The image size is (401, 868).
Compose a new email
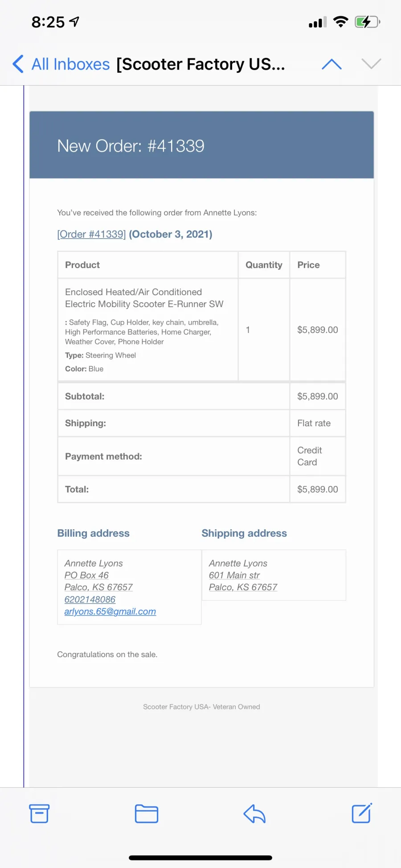[361, 814]
